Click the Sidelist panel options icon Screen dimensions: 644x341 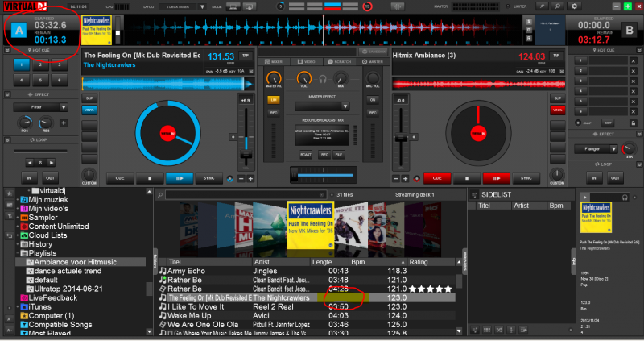pos(474,195)
